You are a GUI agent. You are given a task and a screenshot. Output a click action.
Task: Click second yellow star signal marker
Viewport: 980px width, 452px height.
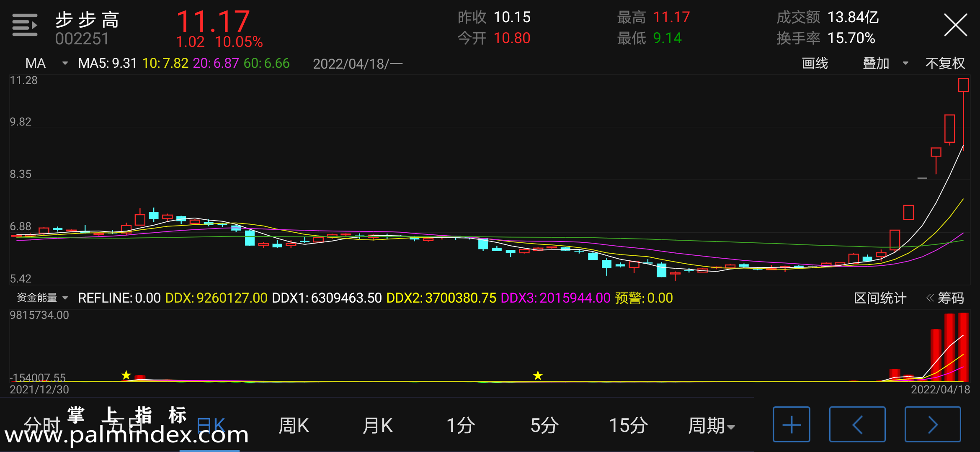tap(538, 375)
